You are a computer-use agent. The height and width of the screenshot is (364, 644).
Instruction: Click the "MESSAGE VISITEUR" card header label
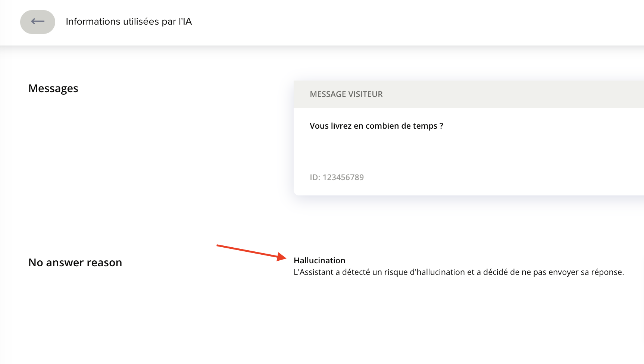pos(346,94)
